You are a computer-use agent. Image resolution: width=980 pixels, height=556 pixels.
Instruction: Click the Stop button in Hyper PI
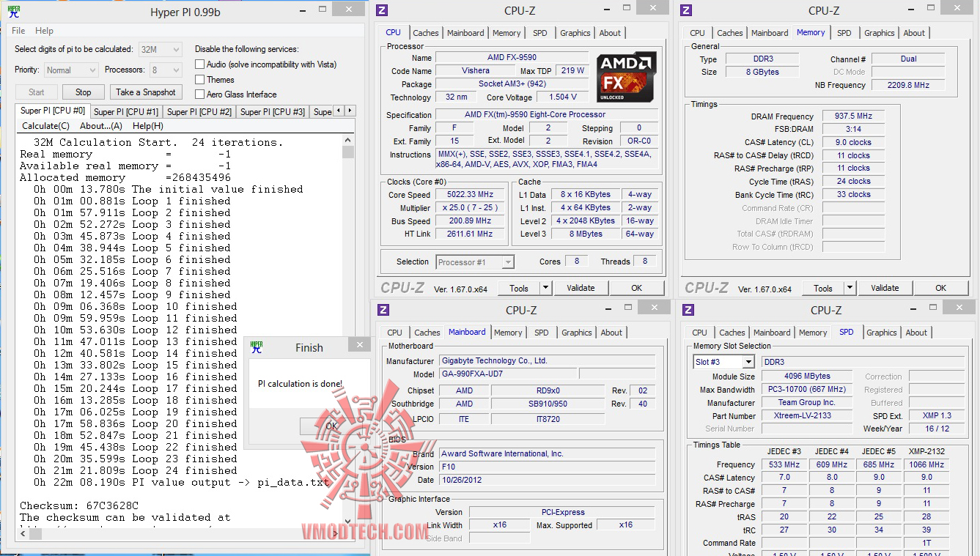(x=84, y=92)
